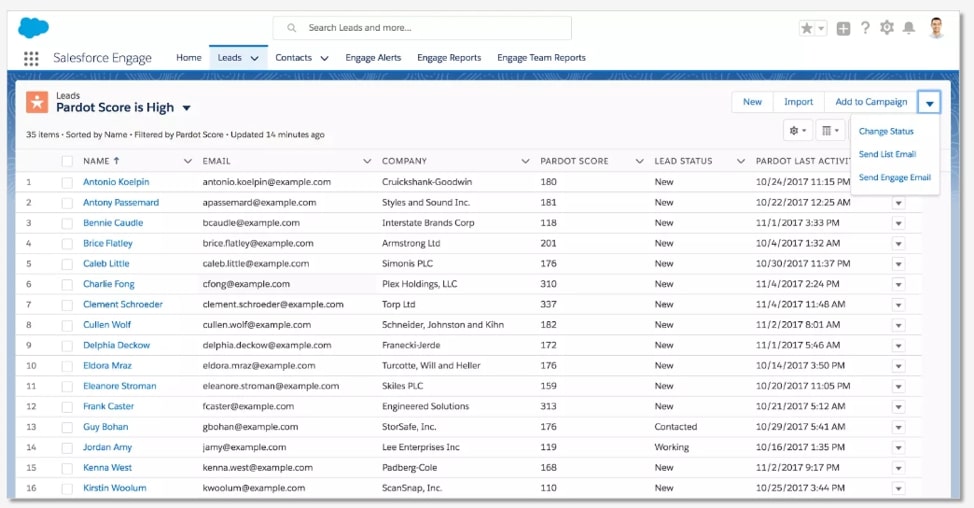The width and height of the screenshot is (974, 508).
Task: Click the Salesforce cloud logo
Action: point(34,27)
